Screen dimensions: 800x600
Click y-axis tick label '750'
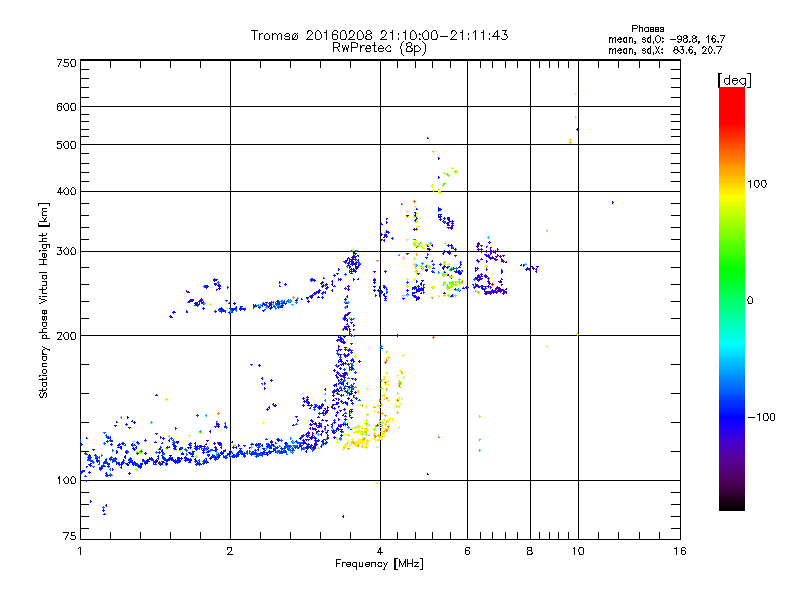pos(67,63)
